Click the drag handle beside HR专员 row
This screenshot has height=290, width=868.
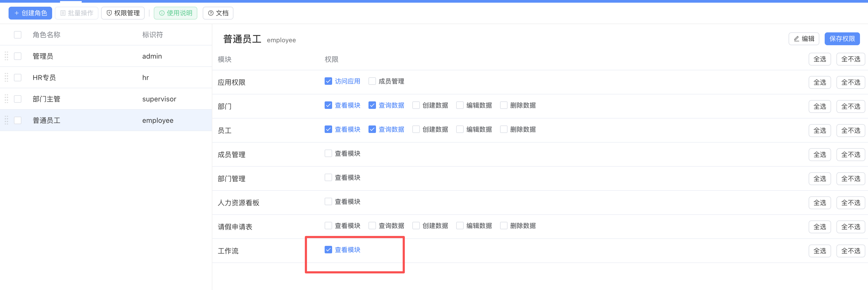[x=6, y=78]
